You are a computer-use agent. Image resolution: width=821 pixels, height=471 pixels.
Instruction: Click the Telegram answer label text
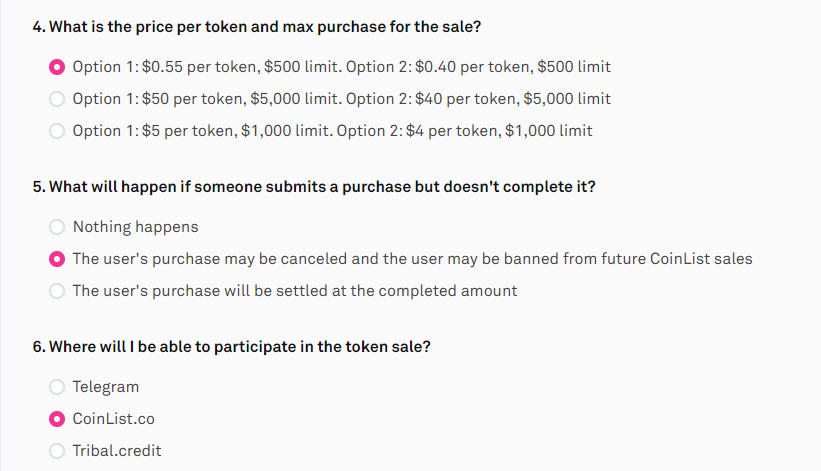click(x=106, y=387)
